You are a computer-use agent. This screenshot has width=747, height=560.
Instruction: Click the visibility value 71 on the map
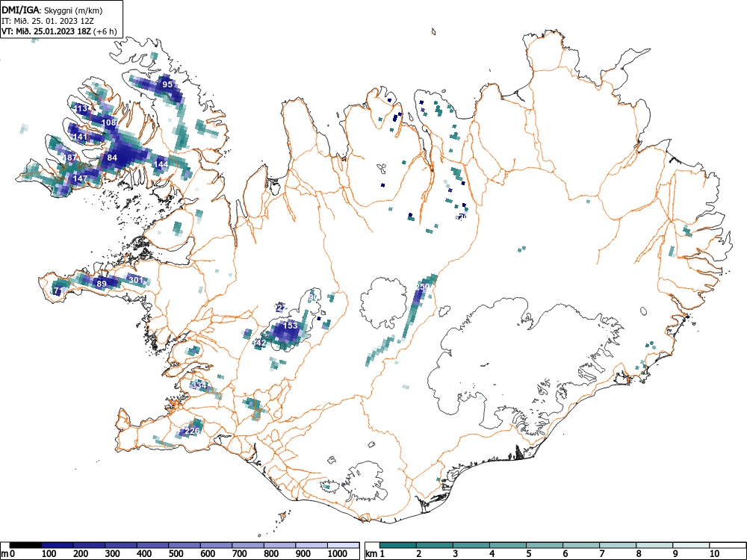(58, 290)
